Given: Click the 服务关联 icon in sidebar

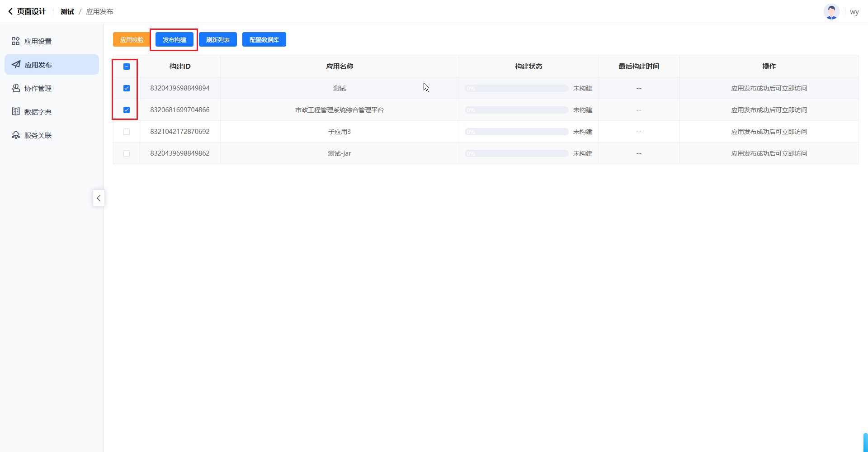Looking at the screenshot, I should click(x=16, y=135).
